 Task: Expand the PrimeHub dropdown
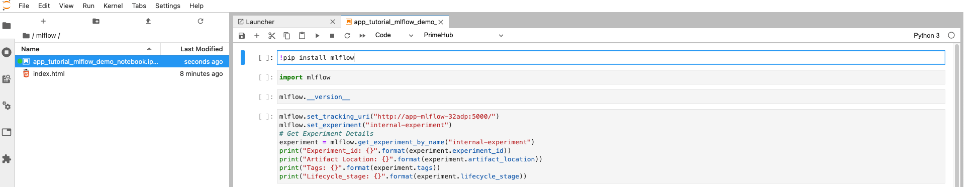coord(463,35)
